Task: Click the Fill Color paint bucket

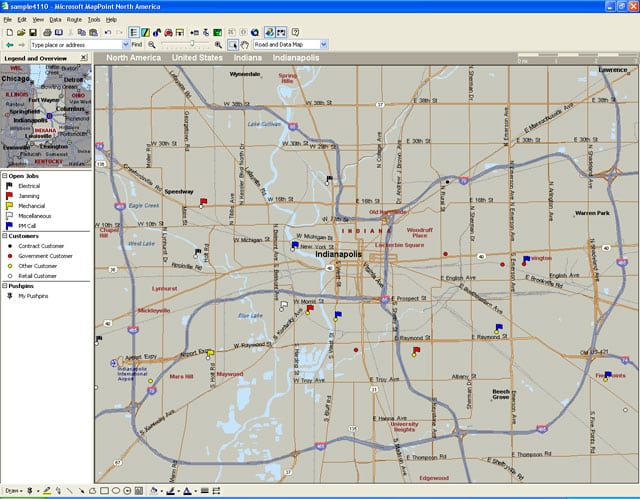Action: pyautogui.click(x=153, y=490)
